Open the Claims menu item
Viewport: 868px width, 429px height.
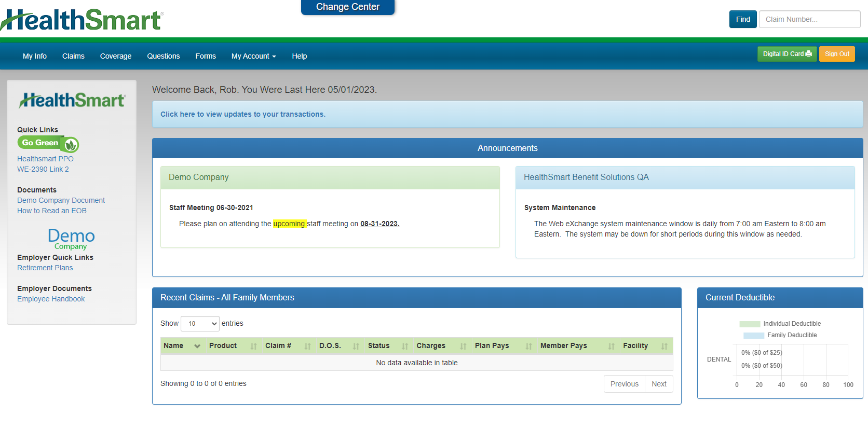coord(73,56)
